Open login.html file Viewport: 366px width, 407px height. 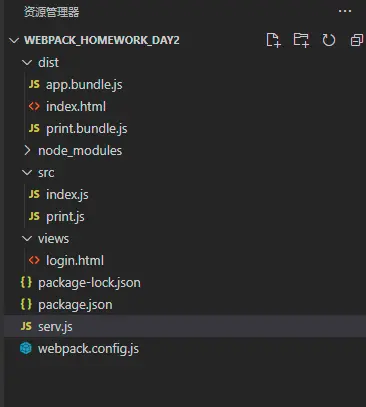click(x=75, y=261)
